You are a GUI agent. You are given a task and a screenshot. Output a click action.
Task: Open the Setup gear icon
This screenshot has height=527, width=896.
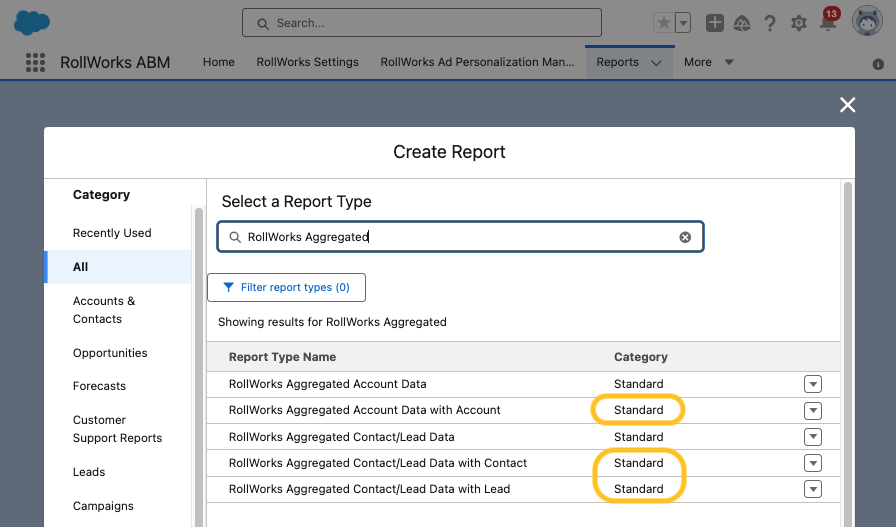tap(798, 23)
